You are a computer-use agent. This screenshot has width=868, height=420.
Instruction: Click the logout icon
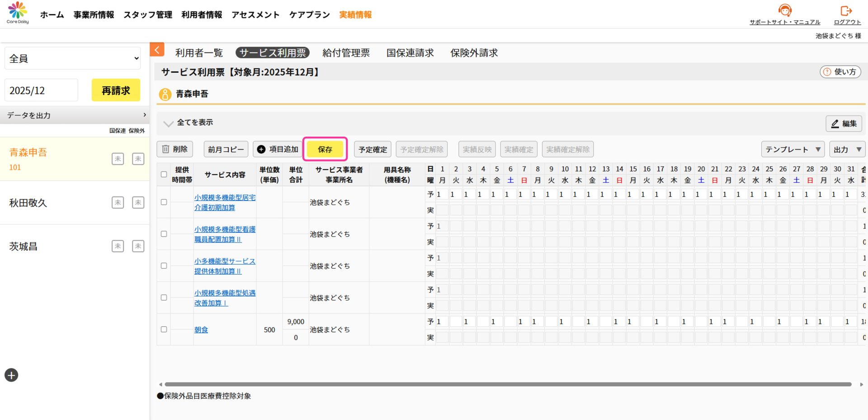[846, 11]
